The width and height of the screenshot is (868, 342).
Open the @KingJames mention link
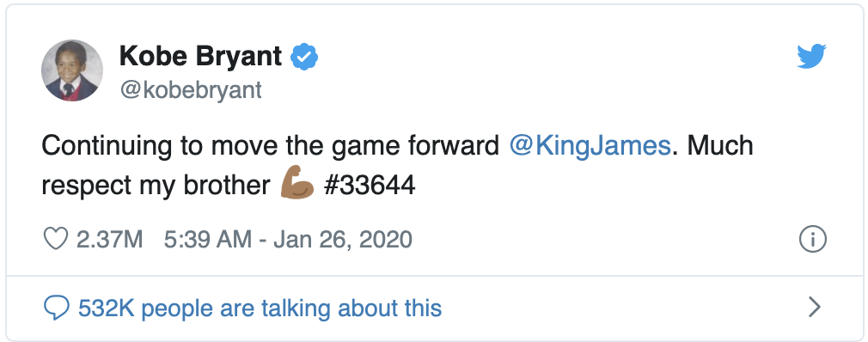point(590,145)
